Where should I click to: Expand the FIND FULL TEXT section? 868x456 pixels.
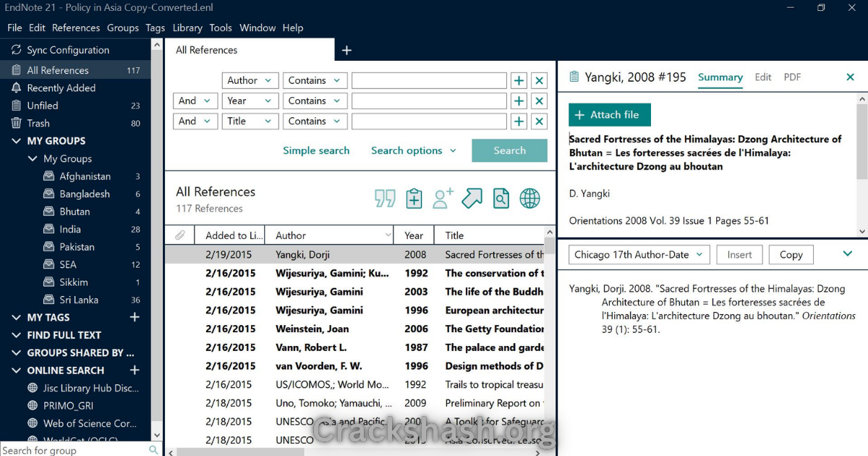coord(16,335)
